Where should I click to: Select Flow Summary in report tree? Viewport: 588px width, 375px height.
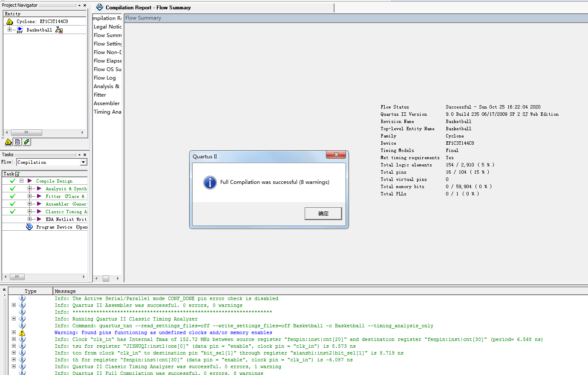[107, 35]
